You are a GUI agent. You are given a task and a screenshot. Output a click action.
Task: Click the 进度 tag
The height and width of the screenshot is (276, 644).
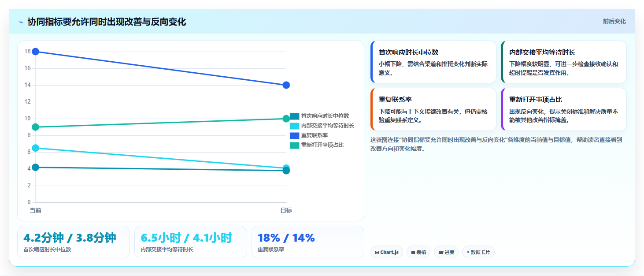(446, 252)
